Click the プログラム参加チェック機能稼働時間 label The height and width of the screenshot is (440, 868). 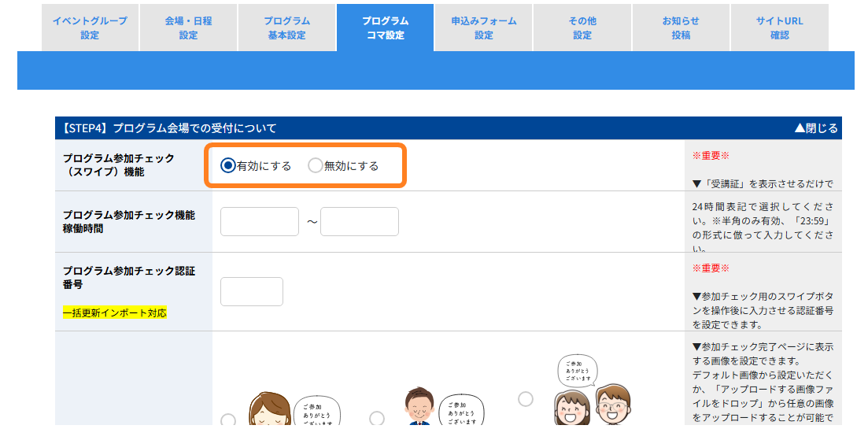coord(129,221)
